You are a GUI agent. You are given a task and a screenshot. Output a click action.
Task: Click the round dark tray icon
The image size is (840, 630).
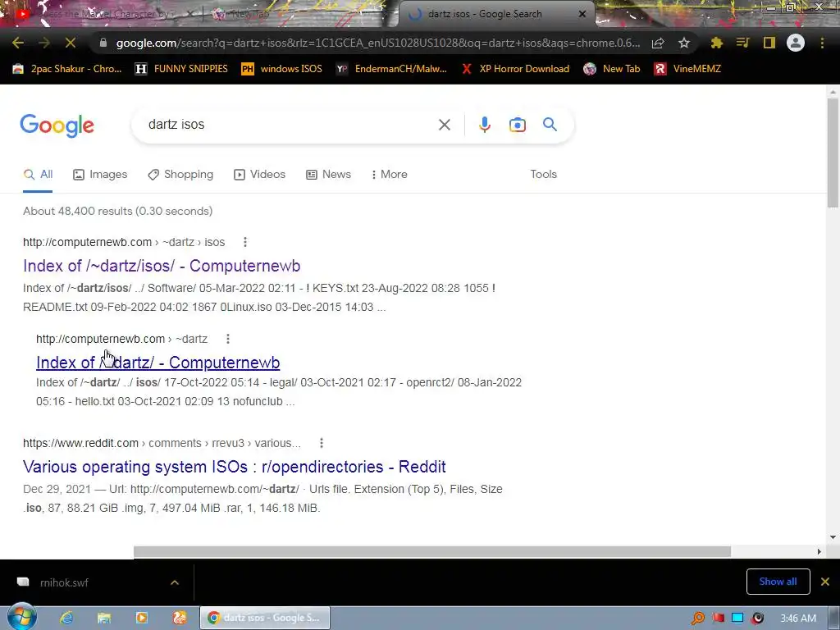(x=757, y=619)
